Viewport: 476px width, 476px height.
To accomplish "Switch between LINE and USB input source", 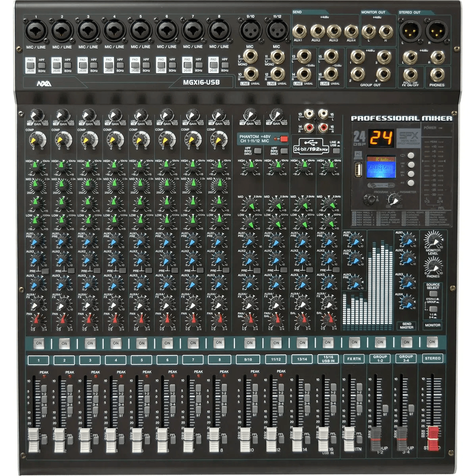I will [x=336, y=151].
